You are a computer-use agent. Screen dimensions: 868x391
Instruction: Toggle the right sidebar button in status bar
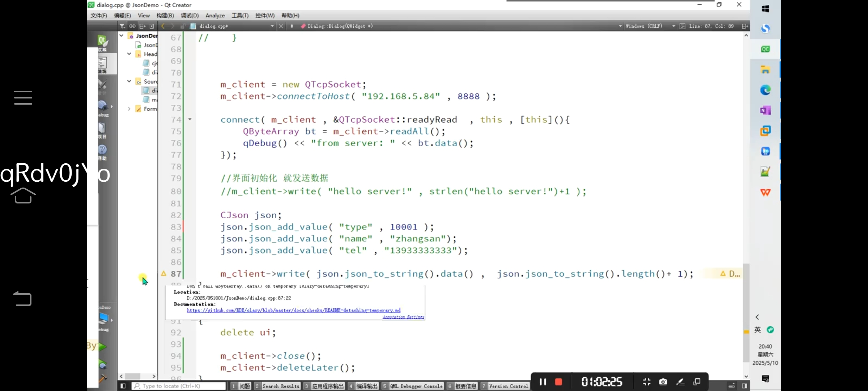click(x=744, y=386)
